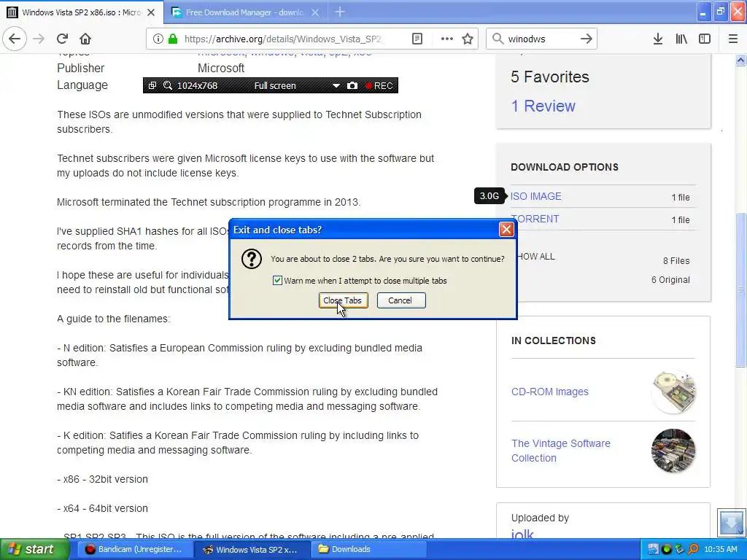Click the vertical scrollbar thumb

pyautogui.click(x=740, y=289)
